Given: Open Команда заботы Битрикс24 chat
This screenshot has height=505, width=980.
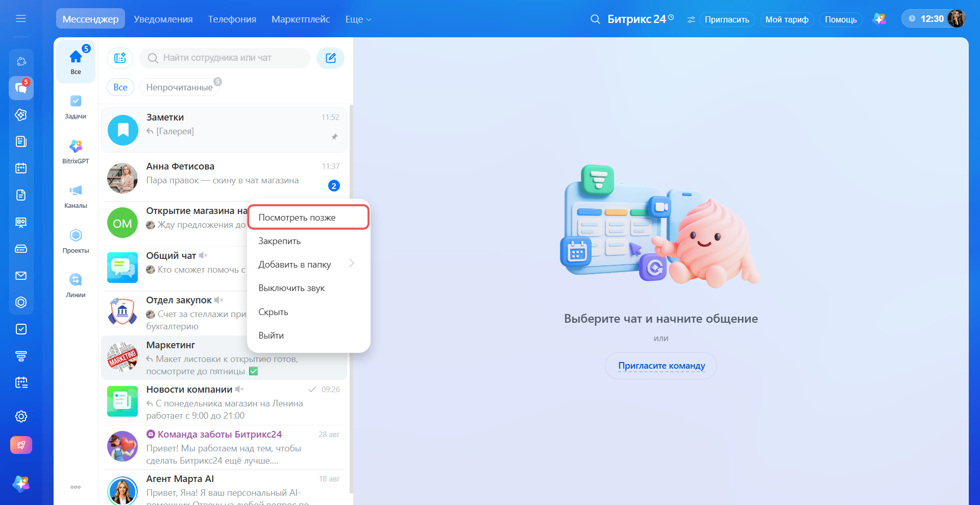Looking at the screenshot, I should point(224,447).
